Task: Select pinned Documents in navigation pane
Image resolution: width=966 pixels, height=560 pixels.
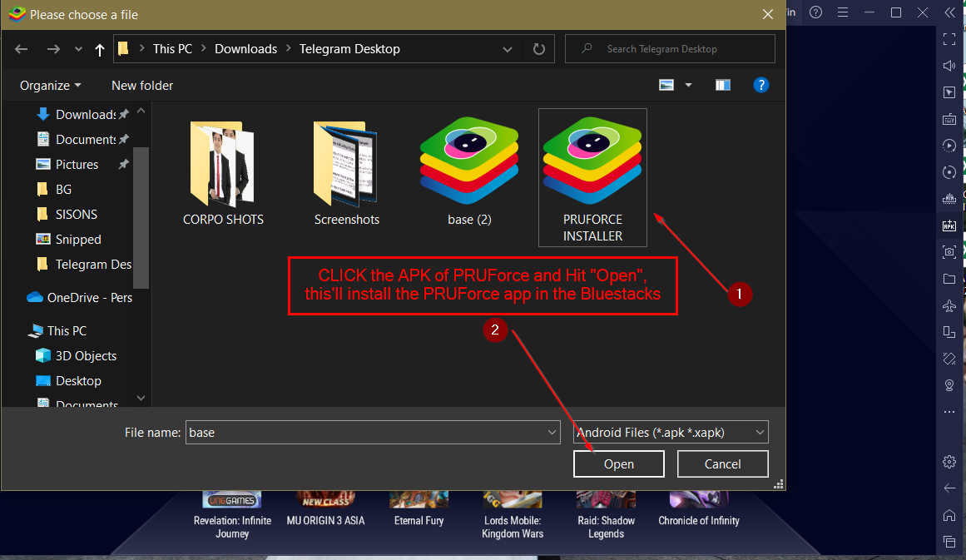Action: coord(83,139)
